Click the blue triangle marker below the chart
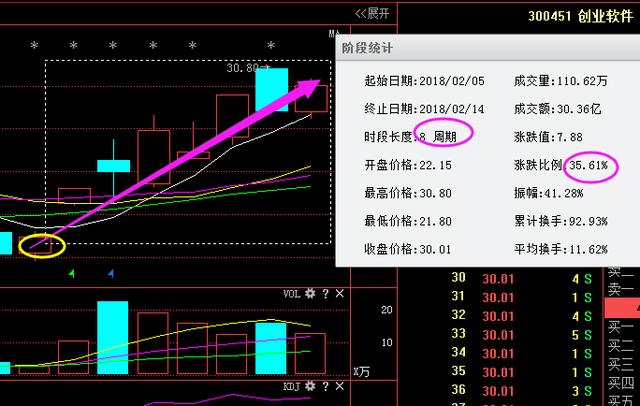Image resolution: width=640 pixels, height=406 pixels. 111,273
